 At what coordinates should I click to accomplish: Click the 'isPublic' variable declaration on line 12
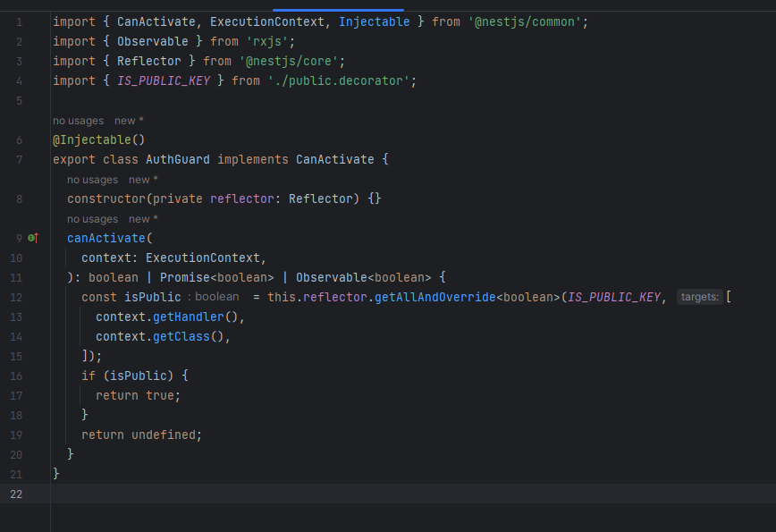tap(152, 297)
